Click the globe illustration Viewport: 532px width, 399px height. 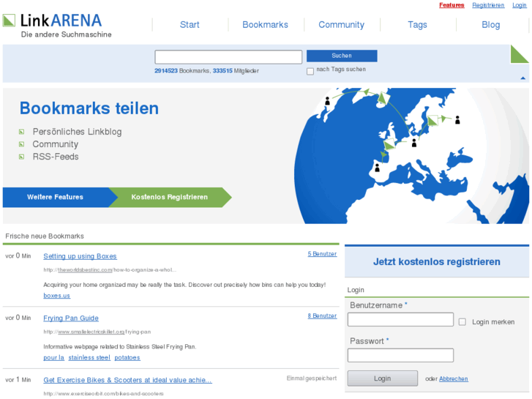[411, 156]
